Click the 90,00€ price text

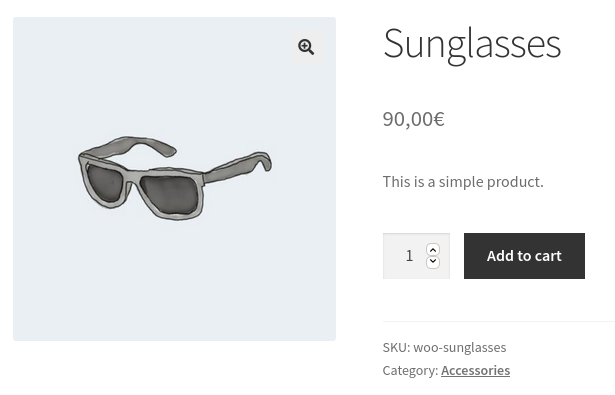pos(413,119)
